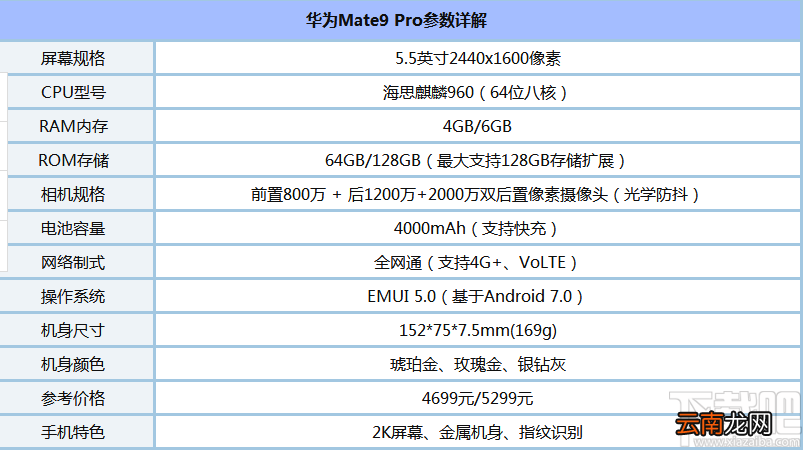Click the price value 4699元/5299元
The width and height of the screenshot is (809, 452).
coord(478,399)
